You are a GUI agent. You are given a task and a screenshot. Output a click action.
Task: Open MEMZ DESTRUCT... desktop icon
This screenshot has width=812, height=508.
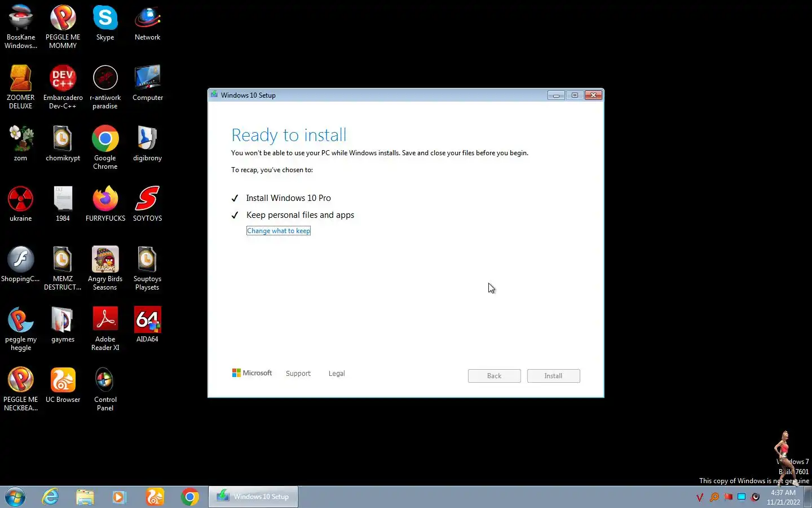coord(63,268)
